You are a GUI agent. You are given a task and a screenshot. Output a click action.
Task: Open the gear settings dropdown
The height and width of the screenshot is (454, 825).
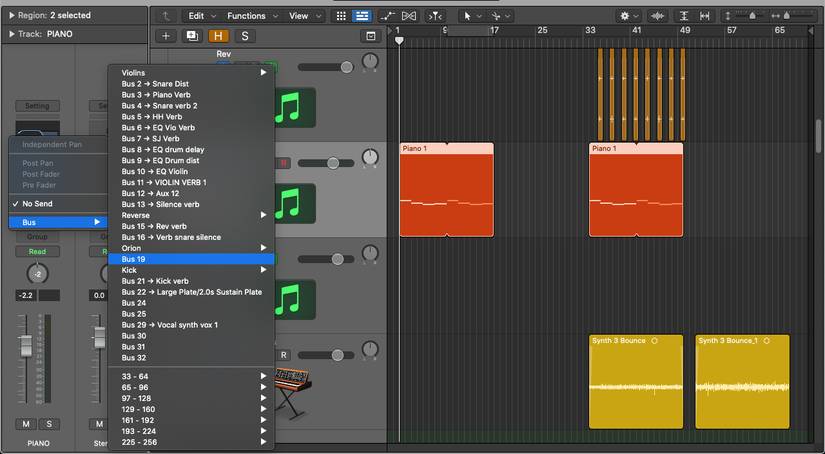tap(629, 16)
